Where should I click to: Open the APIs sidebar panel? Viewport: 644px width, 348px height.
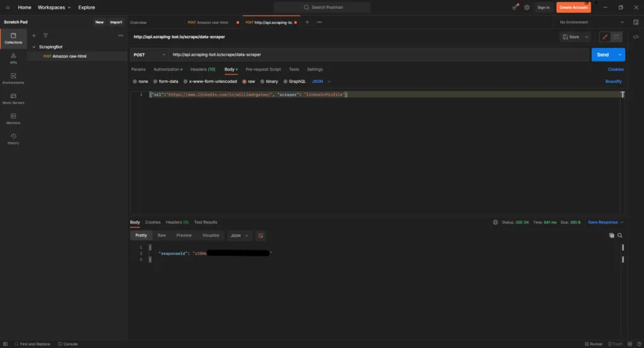13,58
